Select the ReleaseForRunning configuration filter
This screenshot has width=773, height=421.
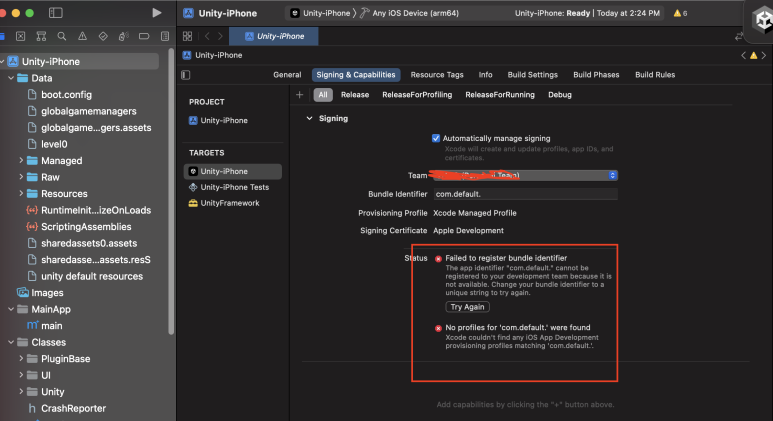click(500, 95)
